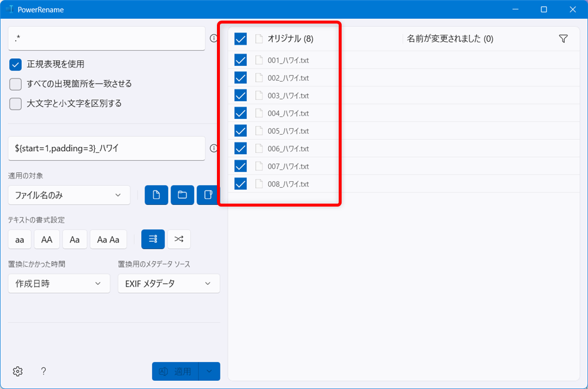Select the lowercase formatting option (aa)
588x389 pixels.
tap(19, 239)
